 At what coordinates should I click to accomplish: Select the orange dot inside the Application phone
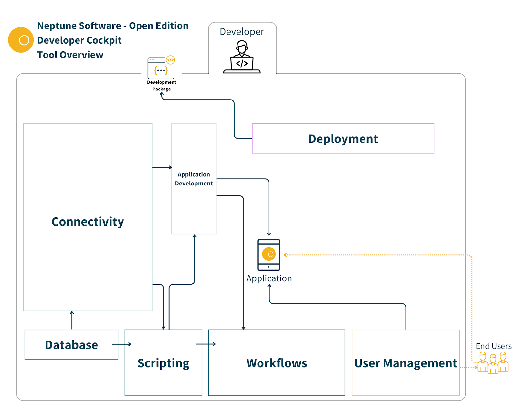tap(269, 254)
